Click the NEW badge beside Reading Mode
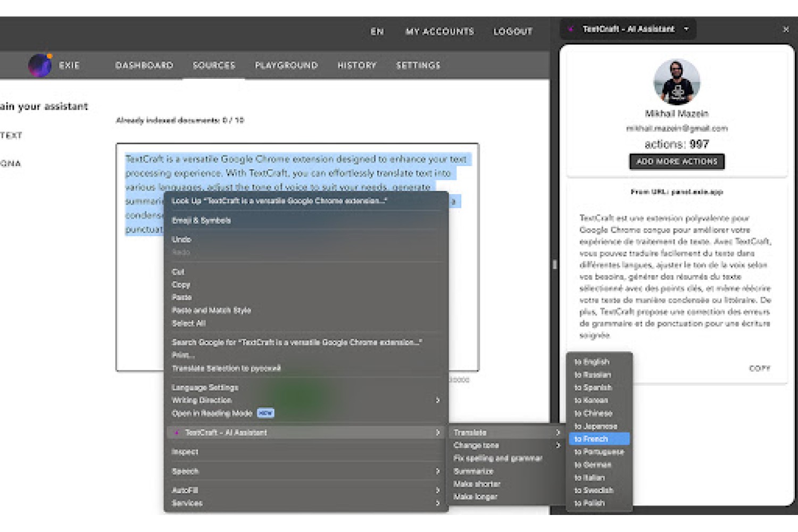The width and height of the screenshot is (798, 532). (265, 413)
